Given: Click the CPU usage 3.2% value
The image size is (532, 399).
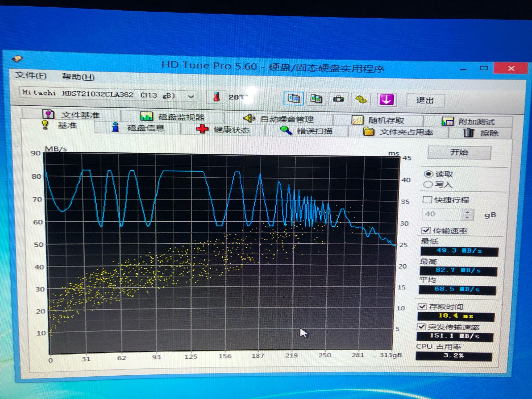Looking at the screenshot, I should 454,356.
